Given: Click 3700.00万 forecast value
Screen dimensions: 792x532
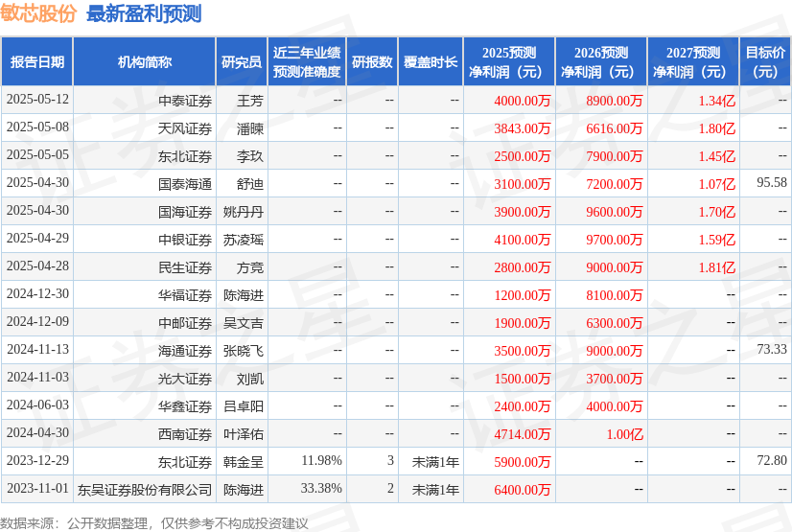Looking at the screenshot, I should [x=615, y=379].
